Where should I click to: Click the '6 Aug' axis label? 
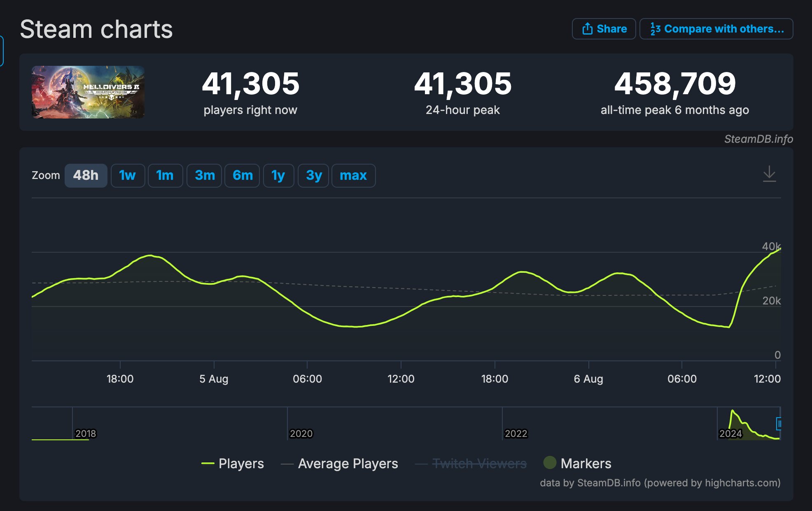tap(588, 379)
